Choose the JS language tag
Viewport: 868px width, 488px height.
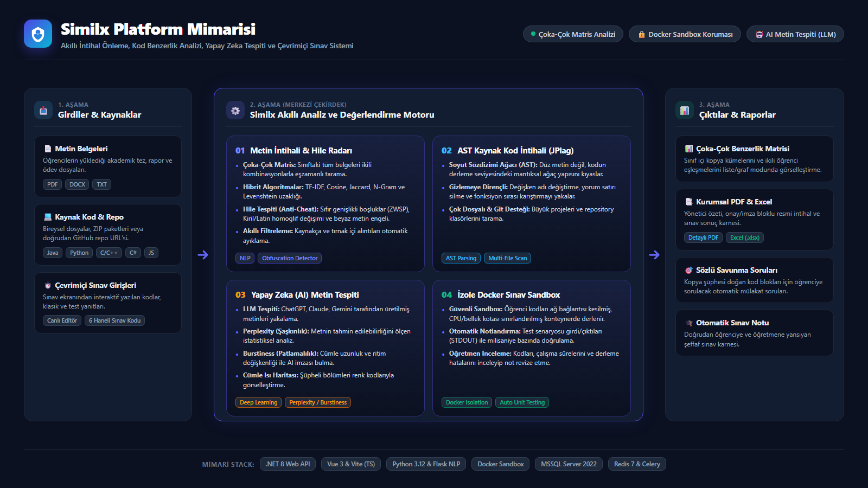pos(151,253)
